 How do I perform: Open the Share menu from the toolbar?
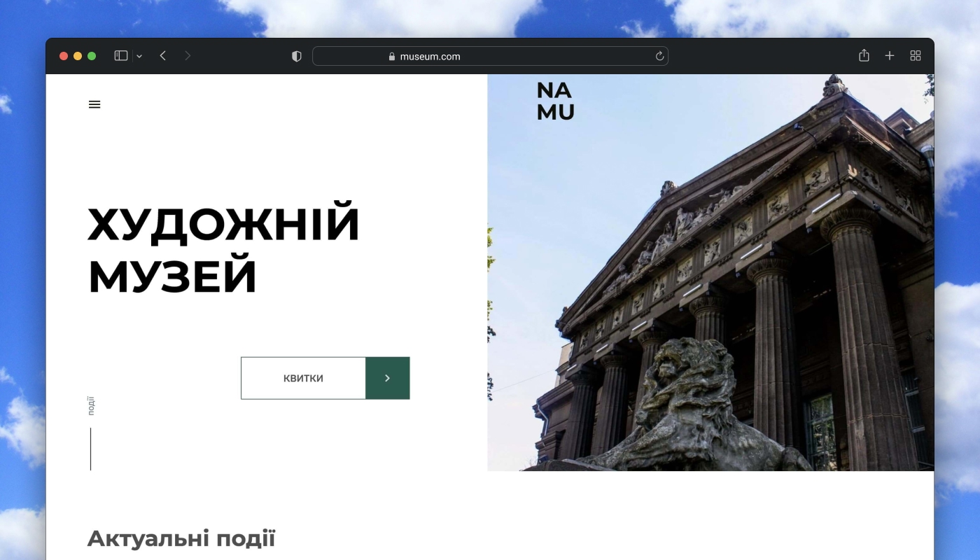pyautogui.click(x=864, y=55)
